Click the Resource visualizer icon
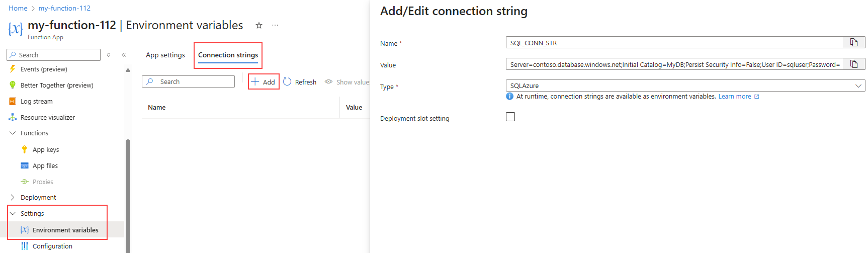 click(x=13, y=117)
